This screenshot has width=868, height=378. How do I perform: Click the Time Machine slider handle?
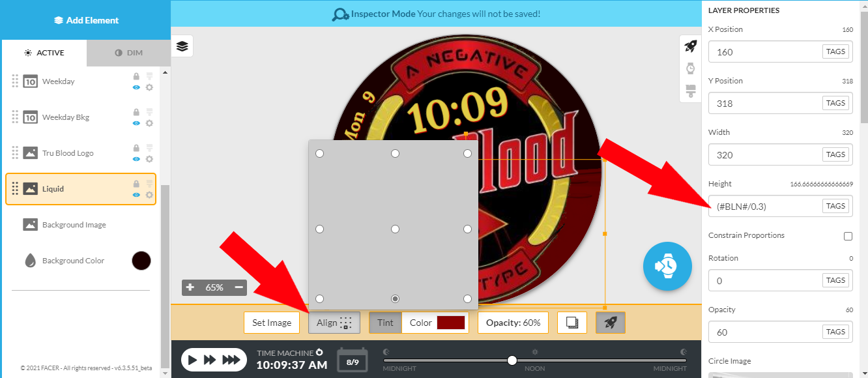click(x=512, y=360)
